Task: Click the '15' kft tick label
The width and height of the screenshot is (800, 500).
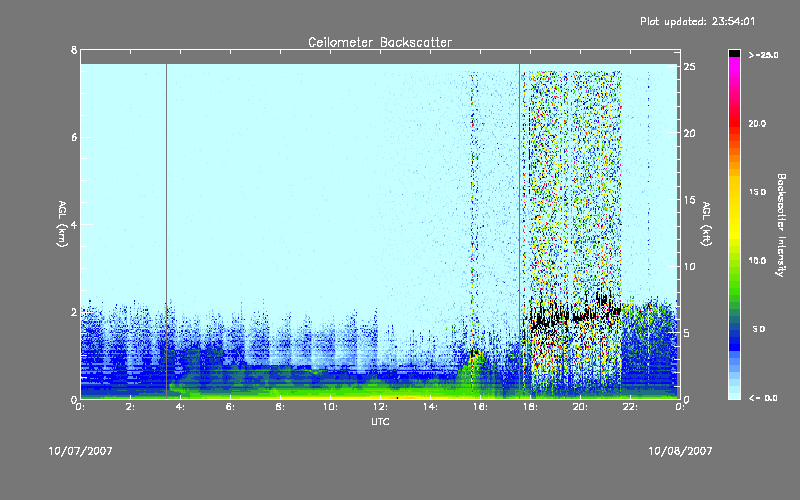Action: click(x=689, y=200)
